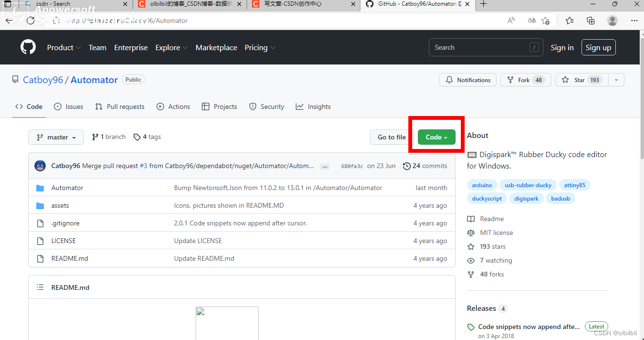Add page to favorites star-plus icon
The width and height of the screenshot is (644, 340).
pos(545,21)
